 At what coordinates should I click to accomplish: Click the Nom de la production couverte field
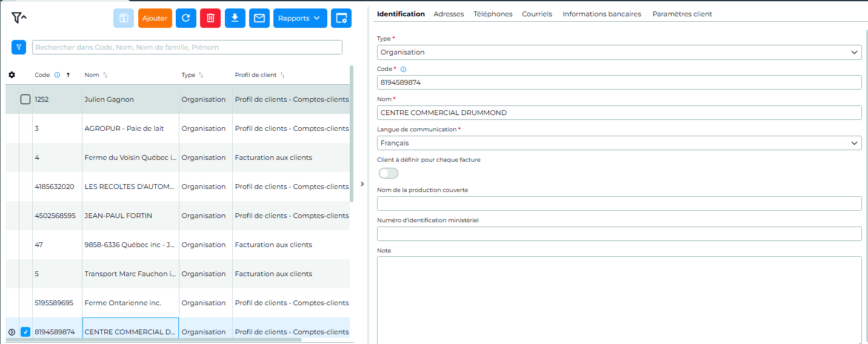coord(619,203)
